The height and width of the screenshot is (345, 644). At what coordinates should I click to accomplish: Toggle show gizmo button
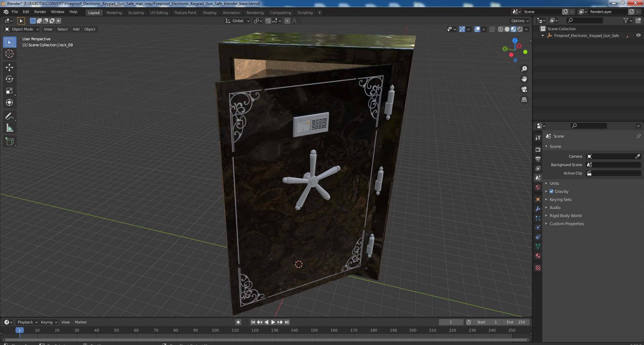tap(462, 29)
